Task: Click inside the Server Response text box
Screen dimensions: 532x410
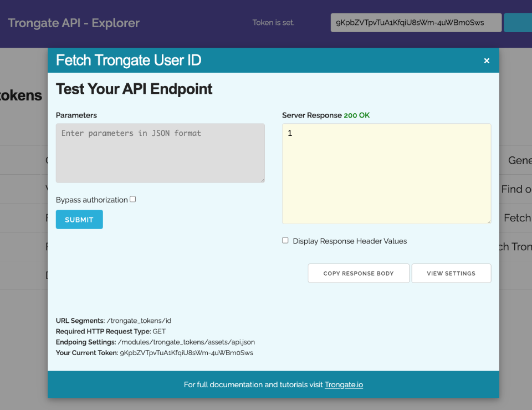Action: (x=386, y=174)
